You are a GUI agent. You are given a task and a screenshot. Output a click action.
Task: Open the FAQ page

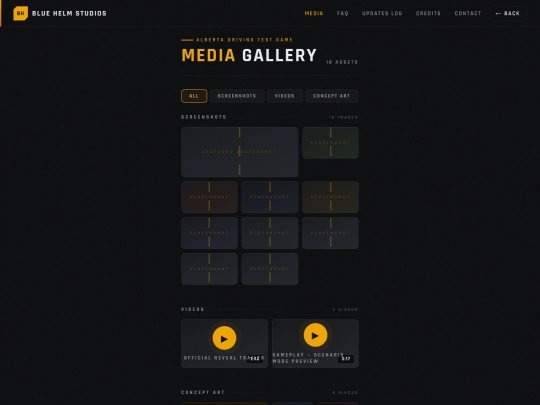[x=342, y=13]
